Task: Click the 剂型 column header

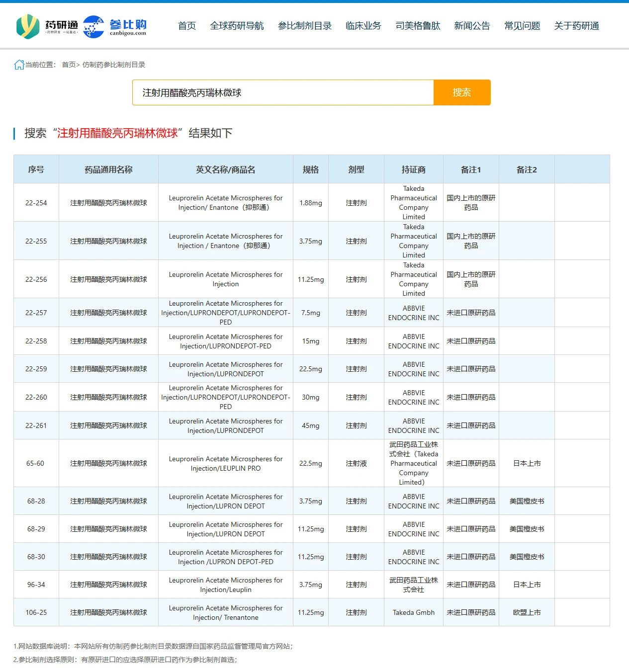Action: click(x=356, y=169)
